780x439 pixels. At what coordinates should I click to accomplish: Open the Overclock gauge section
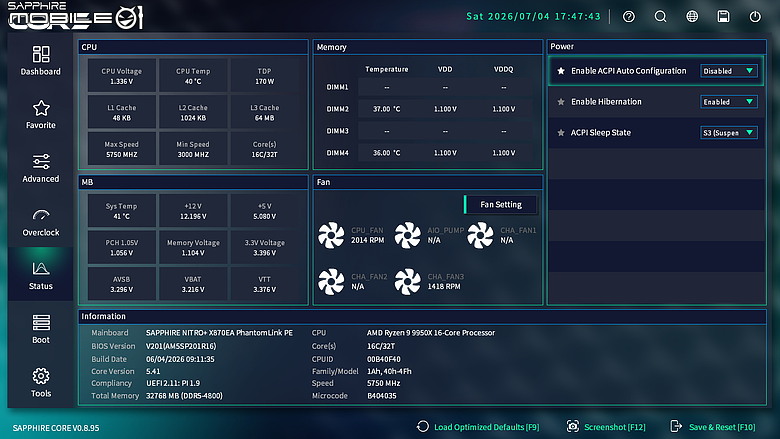pyautogui.click(x=41, y=215)
